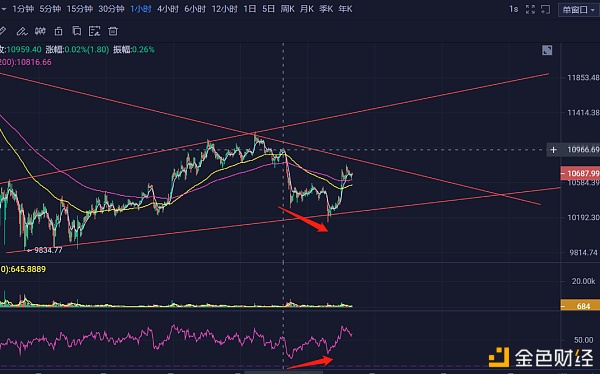600x374 pixels.
Task: Toggle the magnet snap tool icon
Action: click(40, 31)
